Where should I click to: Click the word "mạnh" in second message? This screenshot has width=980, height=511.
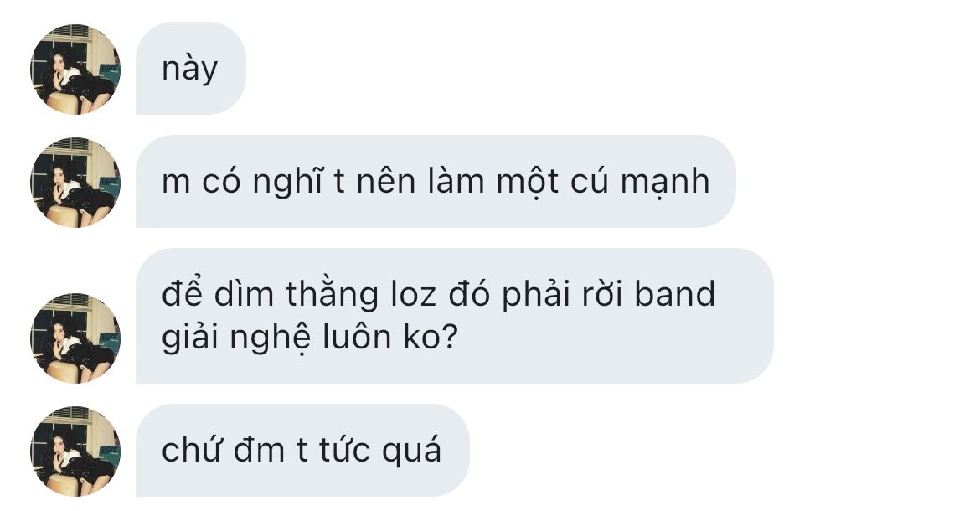(x=665, y=182)
